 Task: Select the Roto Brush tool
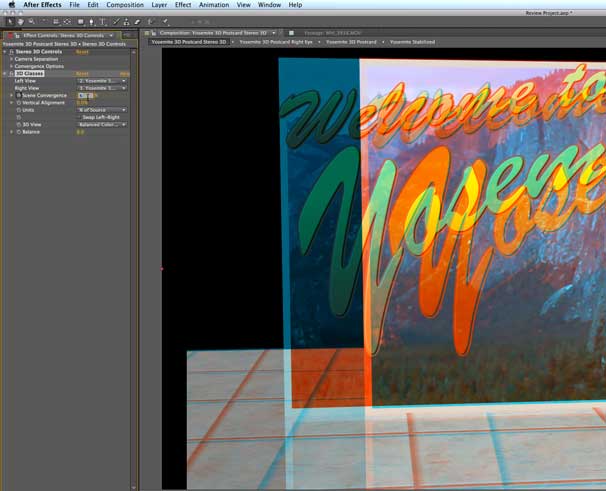(151, 22)
